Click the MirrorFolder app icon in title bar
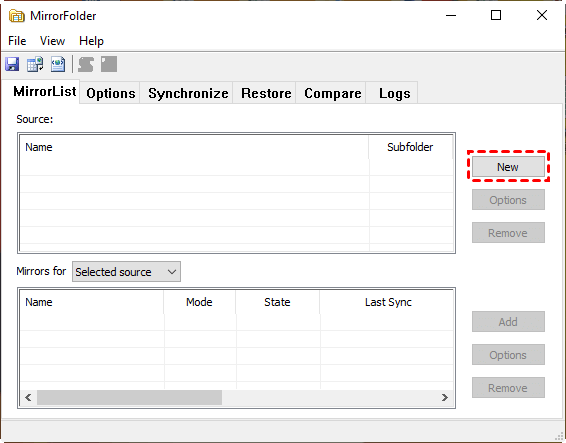The height and width of the screenshot is (443, 566). 17,16
